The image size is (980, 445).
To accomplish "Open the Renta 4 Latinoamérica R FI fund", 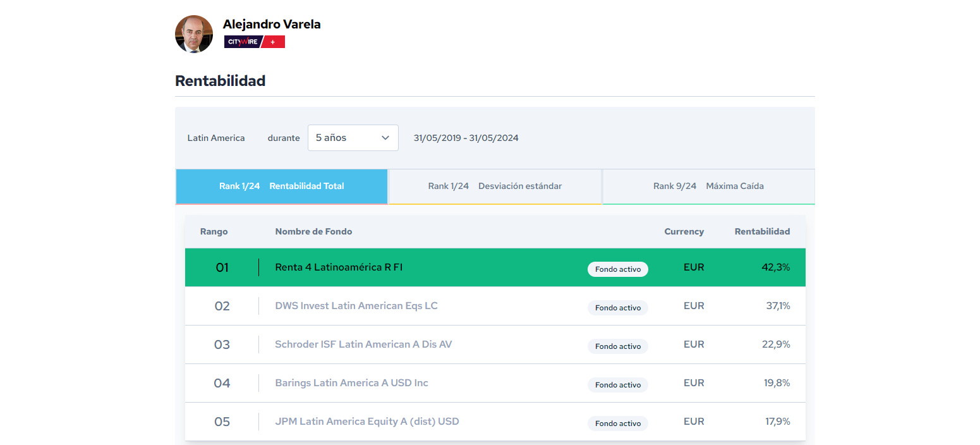I will (x=339, y=267).
